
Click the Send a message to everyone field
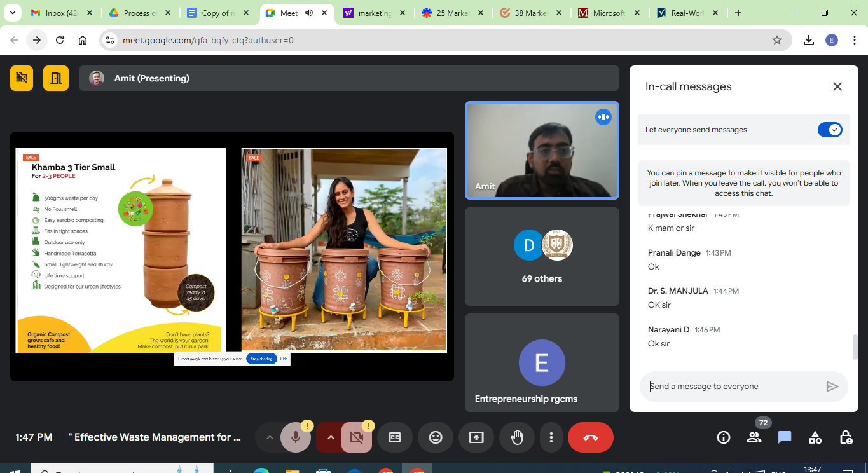(731, 387)
